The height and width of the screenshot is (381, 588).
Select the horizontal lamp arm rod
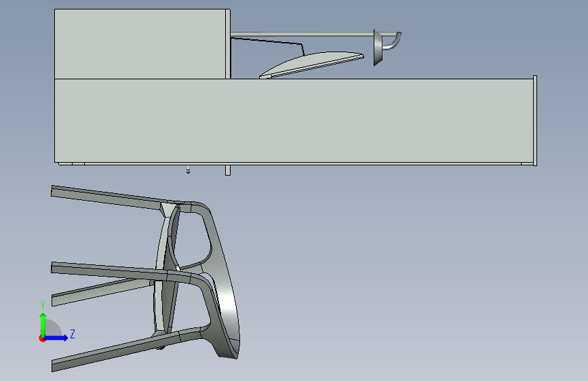[x=302, y=35]
